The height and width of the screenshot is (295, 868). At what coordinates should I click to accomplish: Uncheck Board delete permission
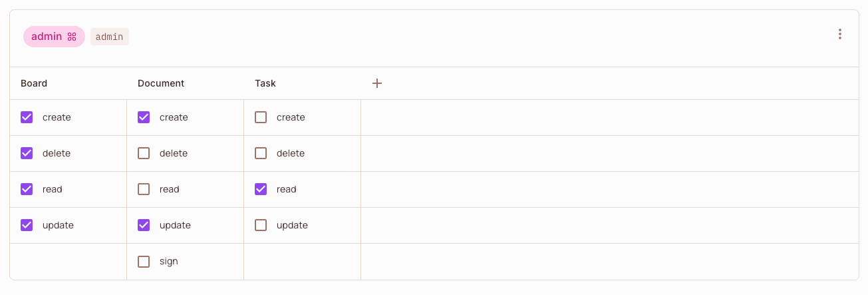click(x=27, y=153)
